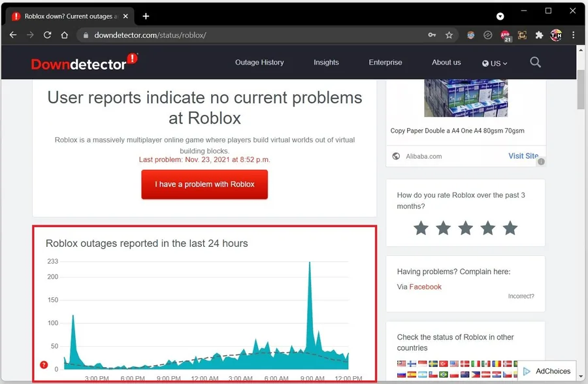This screenshot has height=384, width=588.
Task: Click the red question mark chart help
Action: pos(44,364)
